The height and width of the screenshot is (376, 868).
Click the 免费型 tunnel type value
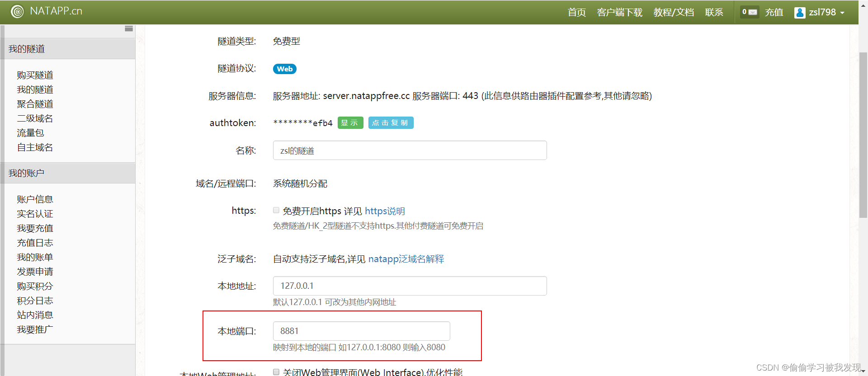pyautogui.click(x=286, y=41)
